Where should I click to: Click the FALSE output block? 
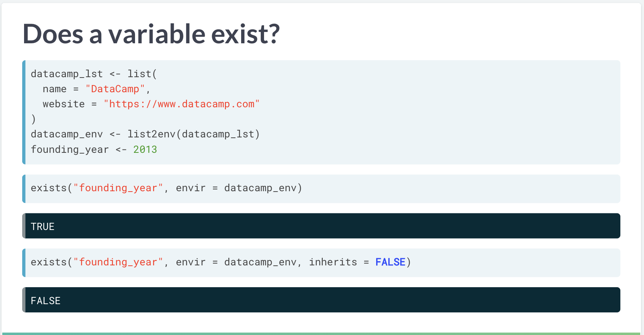pos(321,300)
